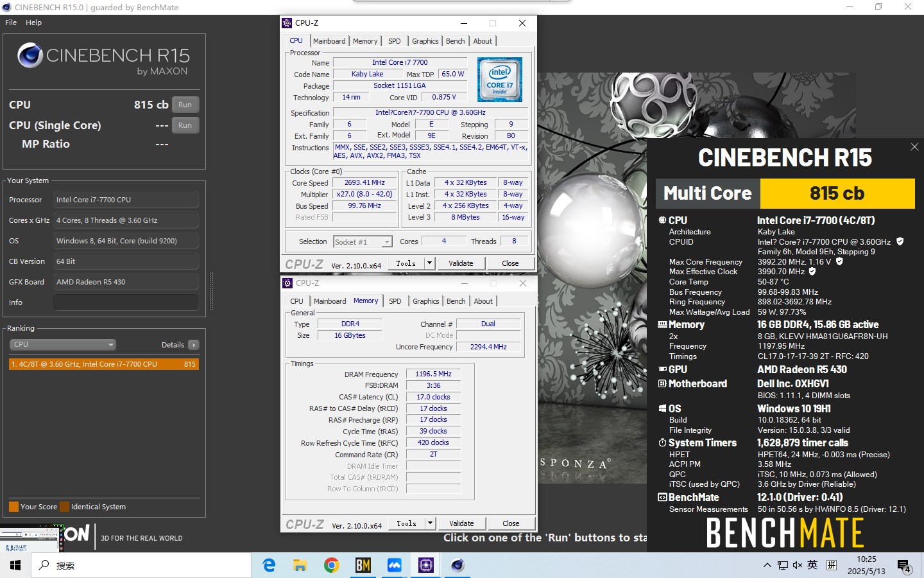The image size is (924, 578).
Task: Select CPU tab in lower CPU-Z window
Action: point(296,301)
